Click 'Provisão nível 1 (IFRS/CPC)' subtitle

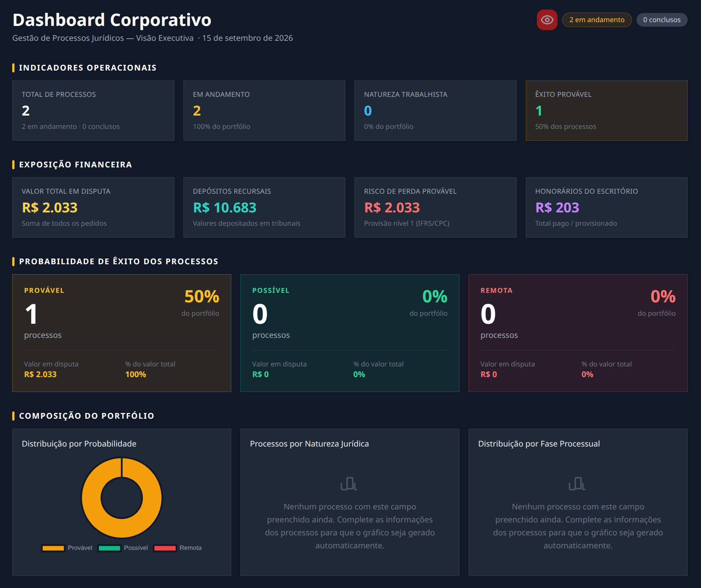[x=407, y=223]
